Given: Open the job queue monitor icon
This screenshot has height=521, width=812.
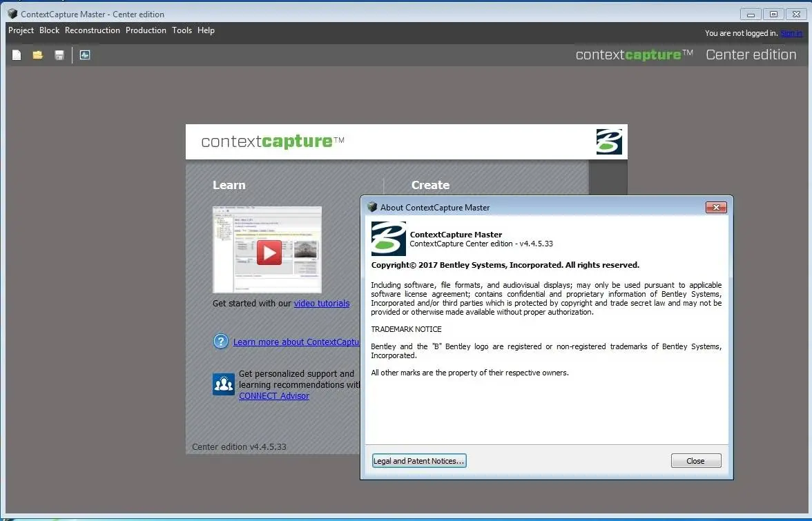Looking at the screenshot, I should [85, 55].
